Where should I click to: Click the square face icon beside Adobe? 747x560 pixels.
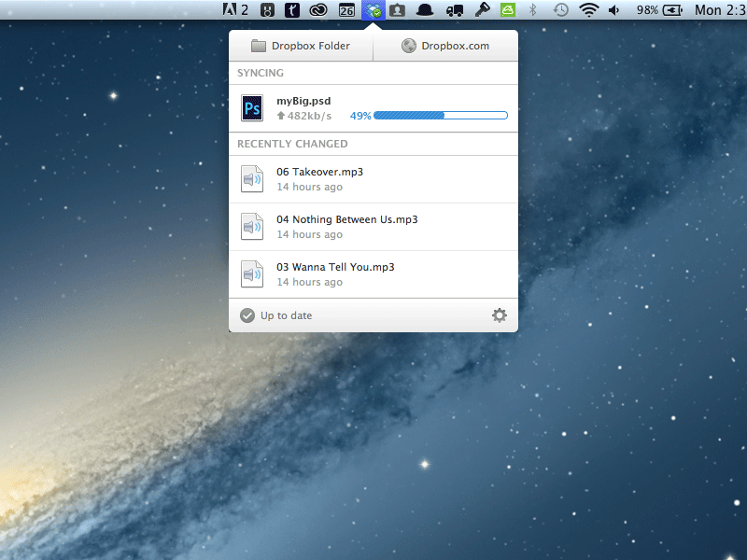267,10
